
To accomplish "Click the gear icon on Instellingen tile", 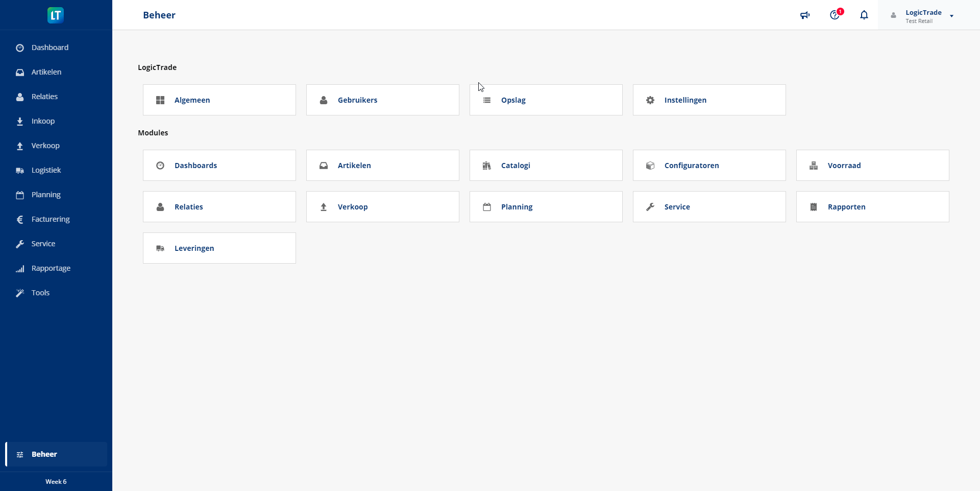I will pyautogui.click(x=650, y=100).
